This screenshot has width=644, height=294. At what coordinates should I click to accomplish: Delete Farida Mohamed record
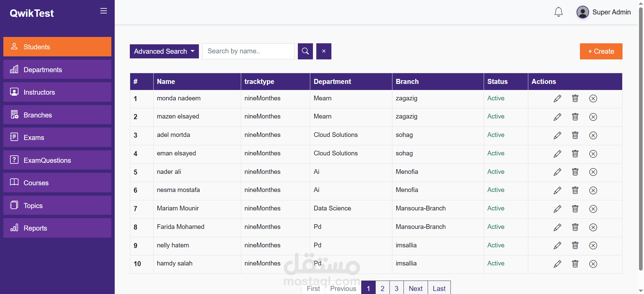tap(575, 227)
